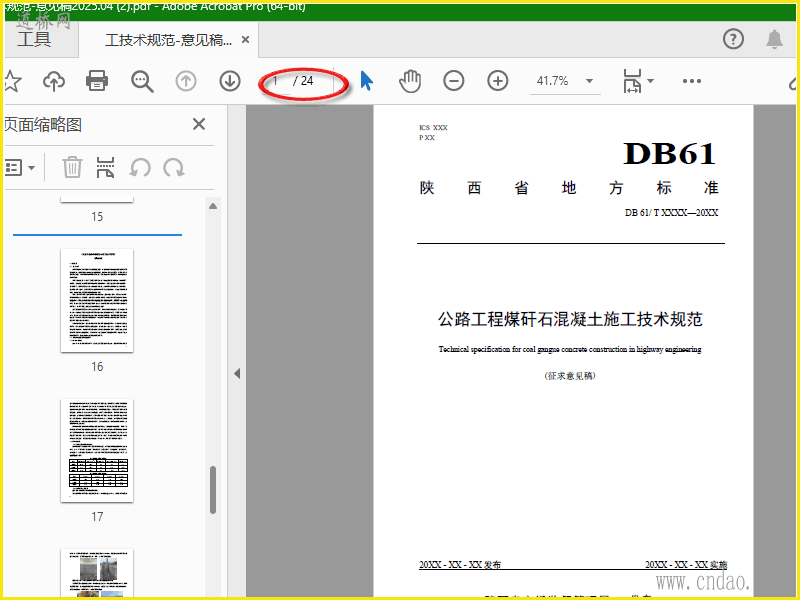The height and width of the screenshot is (600, 800).
Task: Go to previous page arrow
Action: (x=186, y=81)
